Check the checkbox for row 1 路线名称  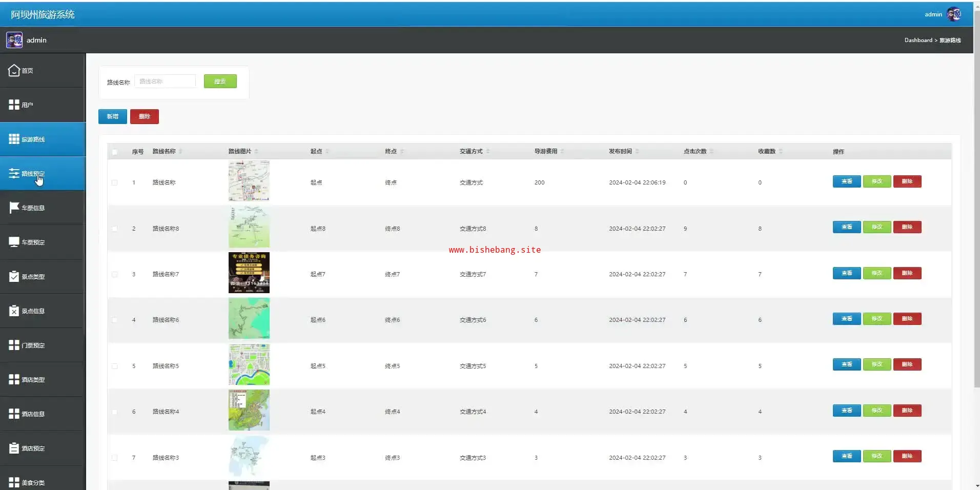115,182
